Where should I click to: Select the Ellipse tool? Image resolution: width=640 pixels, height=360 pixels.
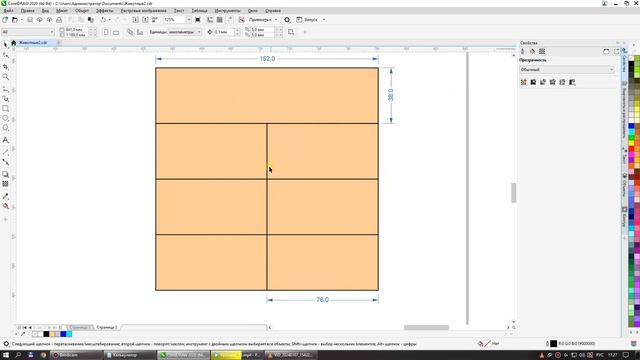point(6,118)
